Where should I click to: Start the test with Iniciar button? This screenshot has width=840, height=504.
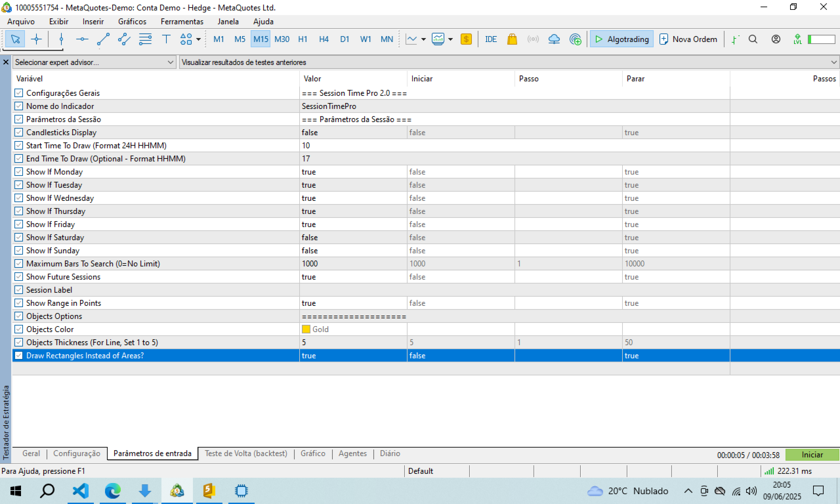click(812, 455)
